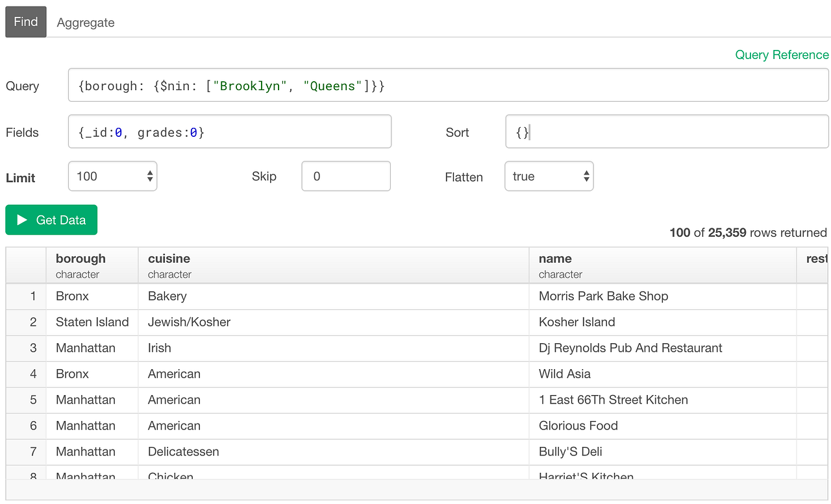Click the green play icon on Get Data
Viewport: 831px width, 504px height.
click(x=23, y=219)
